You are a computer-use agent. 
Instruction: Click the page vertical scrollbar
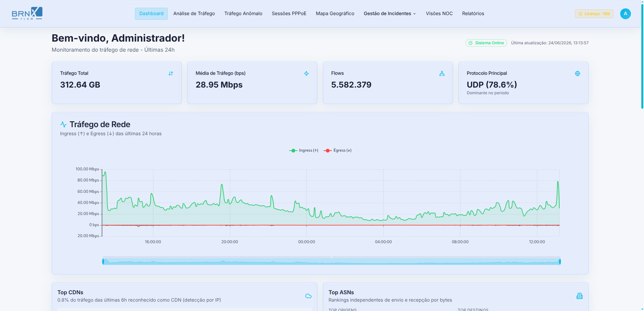click(642, 55)
